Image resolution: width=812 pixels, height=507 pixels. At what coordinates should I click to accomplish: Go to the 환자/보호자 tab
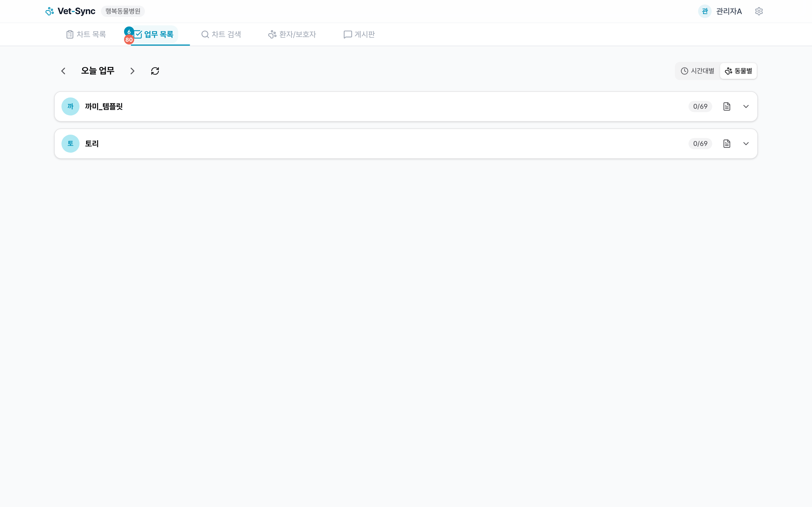tap(292, 35)
